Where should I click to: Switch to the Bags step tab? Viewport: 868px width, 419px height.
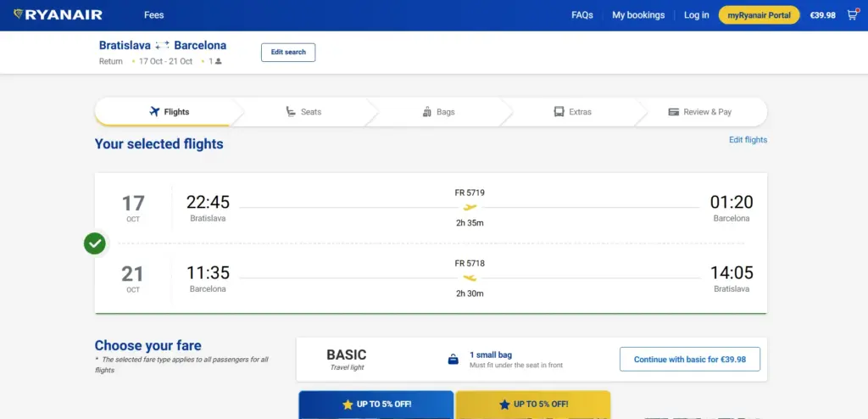pos(438,112)
